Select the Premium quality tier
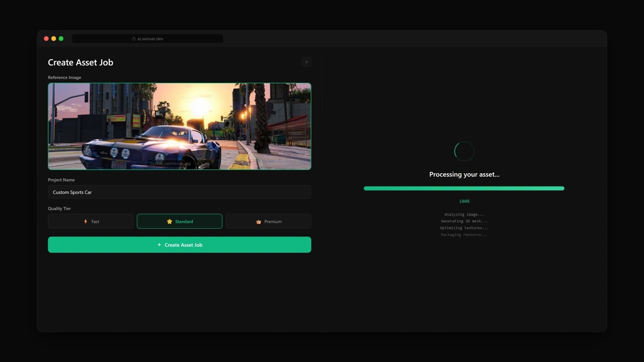 point(268,222)
